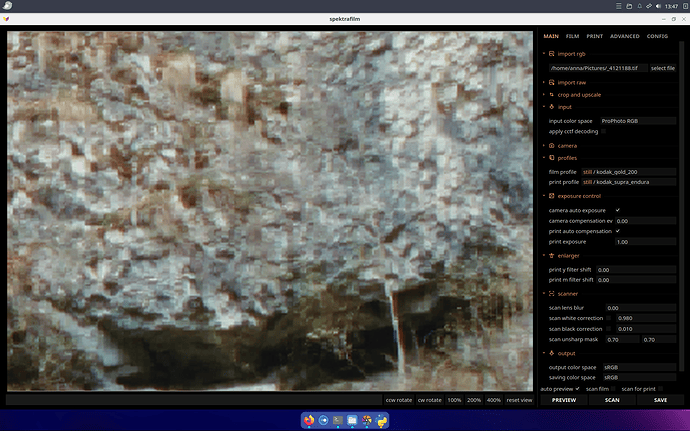
Task: Click the SCAN button
Action: [612, 400]
